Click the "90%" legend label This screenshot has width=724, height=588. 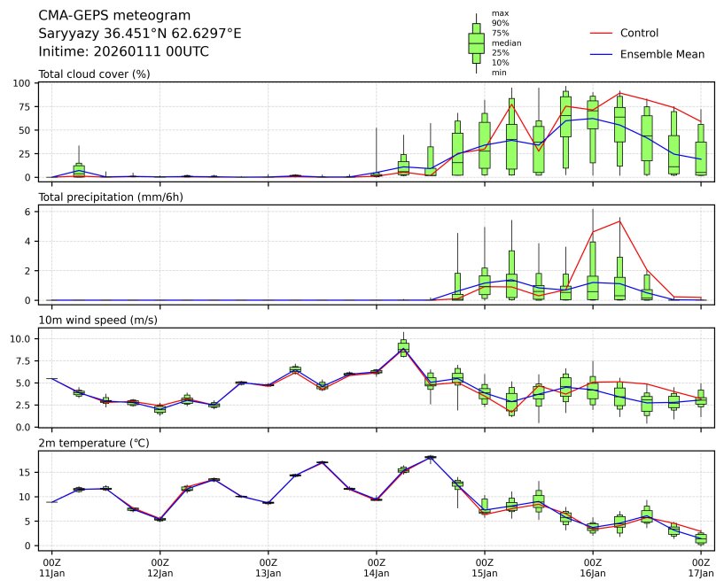tap(500, 23)
